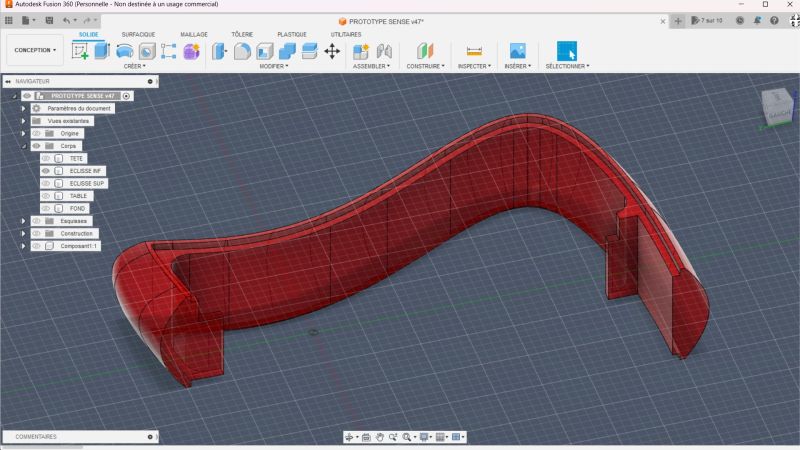Toggle visibility of ECLISSE INF body
The width and height of the screenshot is (800, 450).
[46, 171]
